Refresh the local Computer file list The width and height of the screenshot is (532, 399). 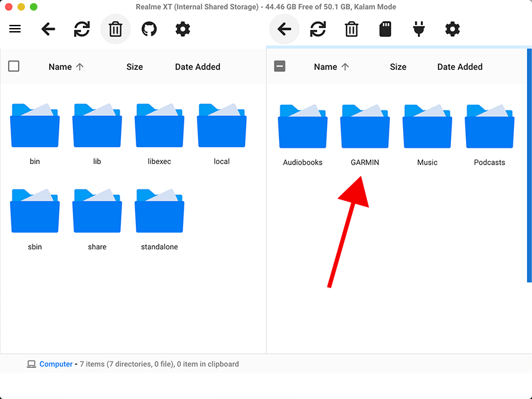pyautogui.click(x=82, y=29)
